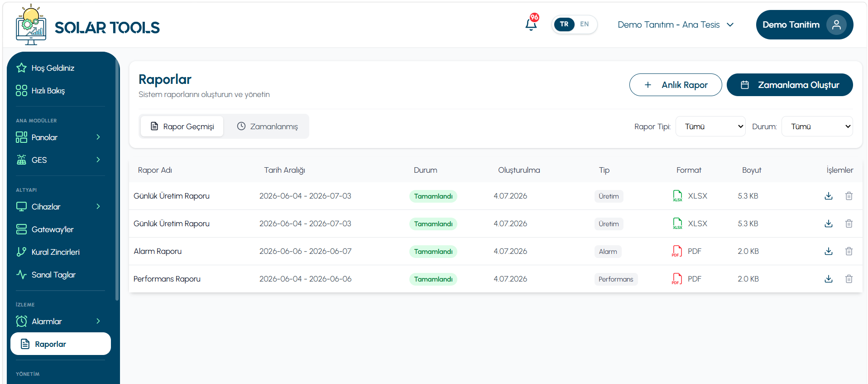Select the TR language option
868x384 pixels.
tap(564, 24)
